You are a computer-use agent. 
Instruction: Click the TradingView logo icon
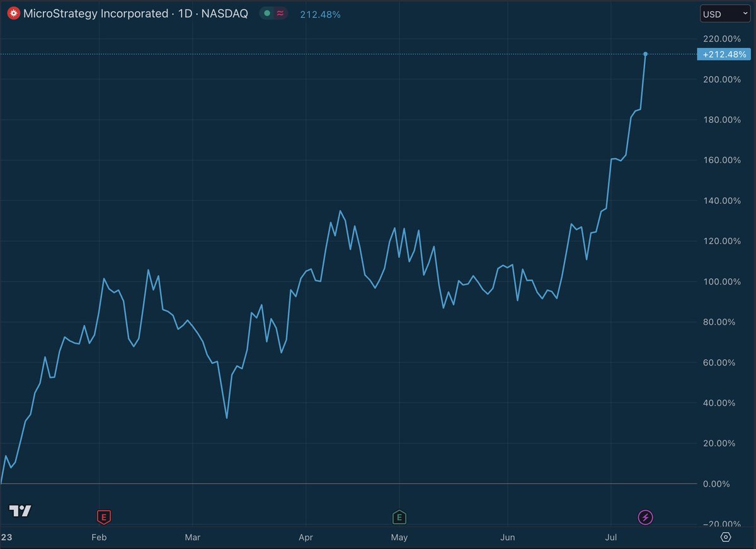point(21,511)
